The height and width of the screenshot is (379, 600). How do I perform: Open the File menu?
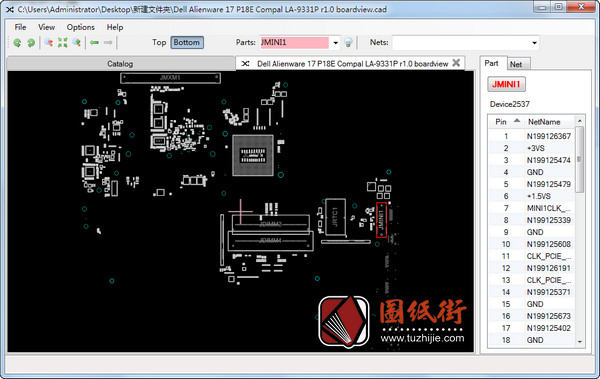click(20, 27)
